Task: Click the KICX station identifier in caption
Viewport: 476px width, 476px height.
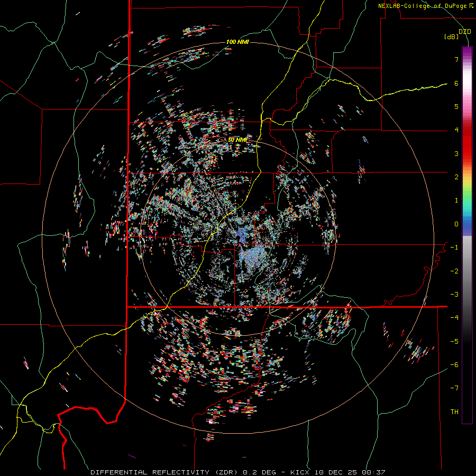Action: 300,472
